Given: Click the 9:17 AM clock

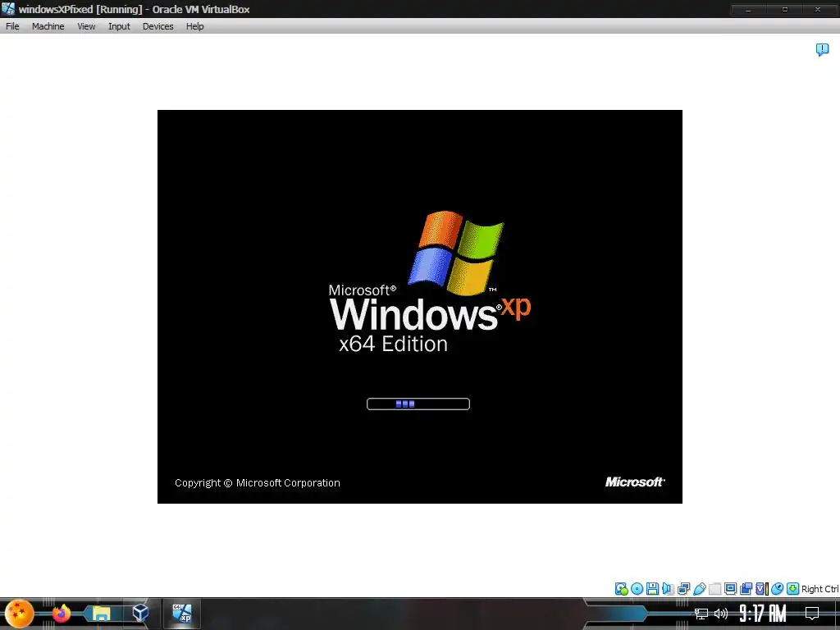Looking at the screenshot, I should [763, 613].
